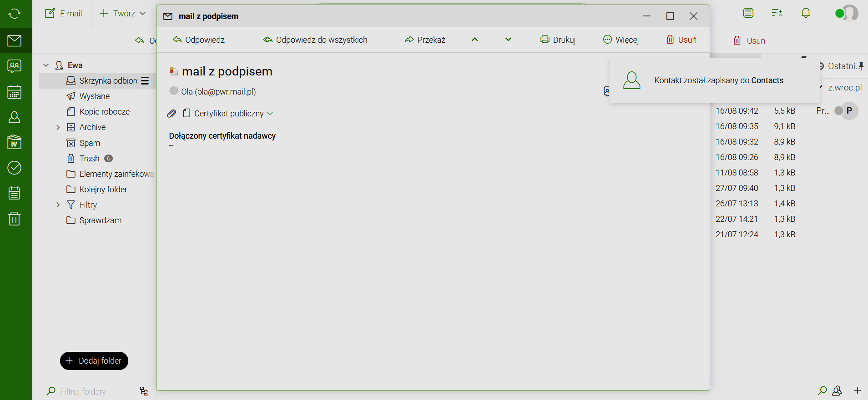
Task: Open the Calendar module icon
Action: [15, 92]
